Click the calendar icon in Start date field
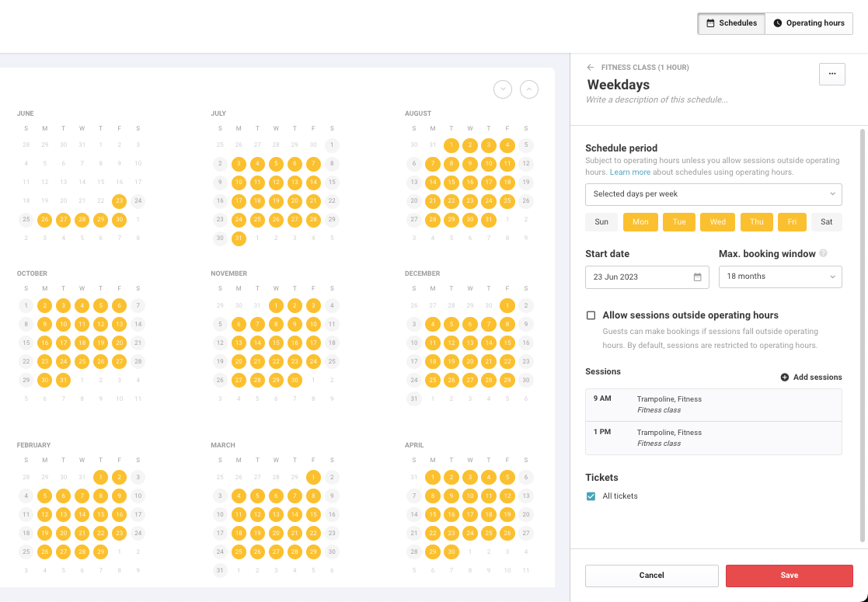This screenshot has width=868, height=602. pos(697,277)
